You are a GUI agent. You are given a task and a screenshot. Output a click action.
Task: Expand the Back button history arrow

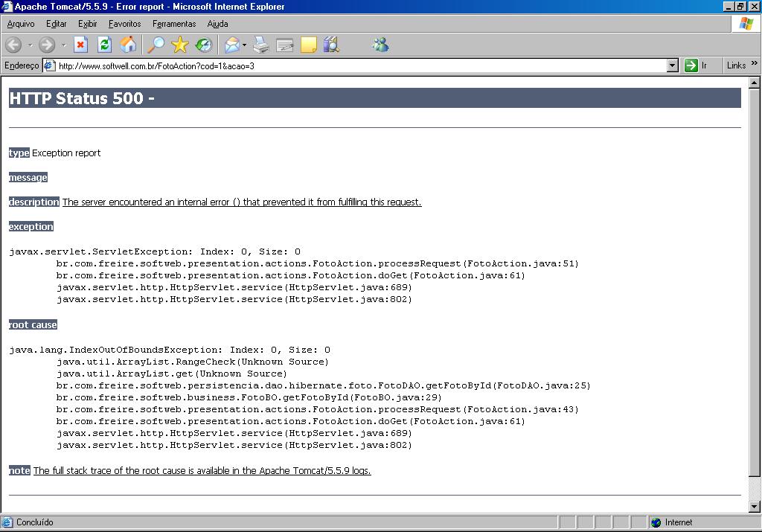click(30, 45)
